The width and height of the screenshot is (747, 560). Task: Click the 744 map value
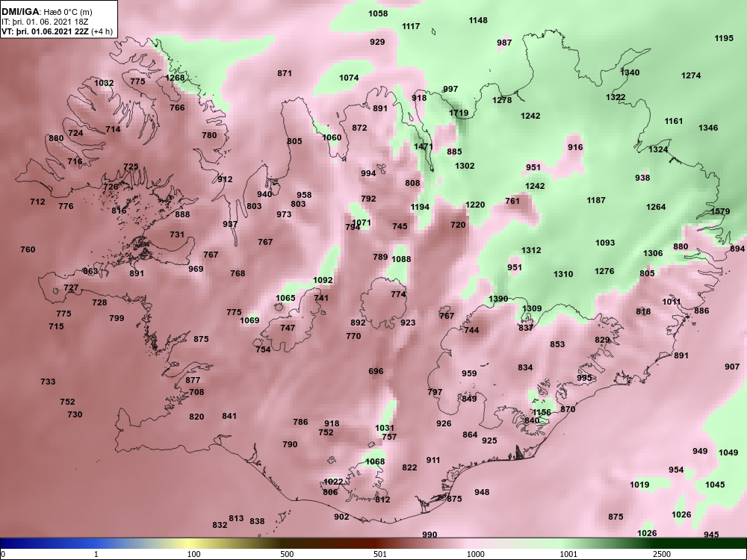point(471,331)
